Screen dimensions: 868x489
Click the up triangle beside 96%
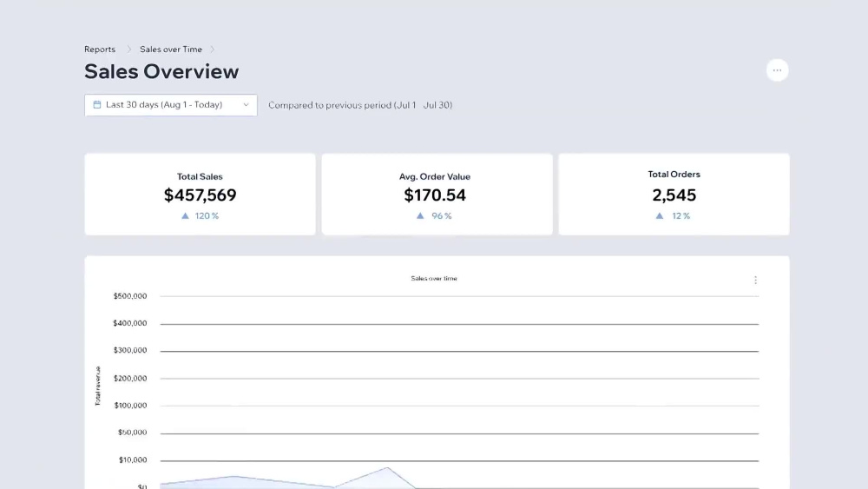420,216
